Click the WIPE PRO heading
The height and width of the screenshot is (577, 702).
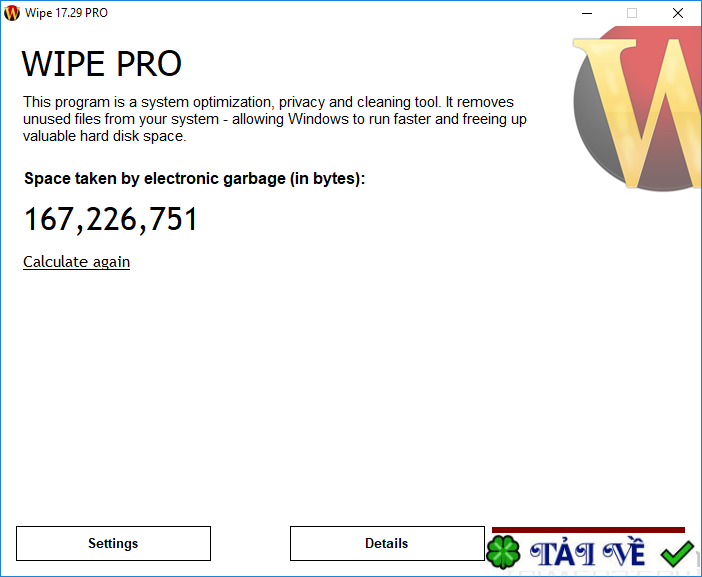(102, 64)
